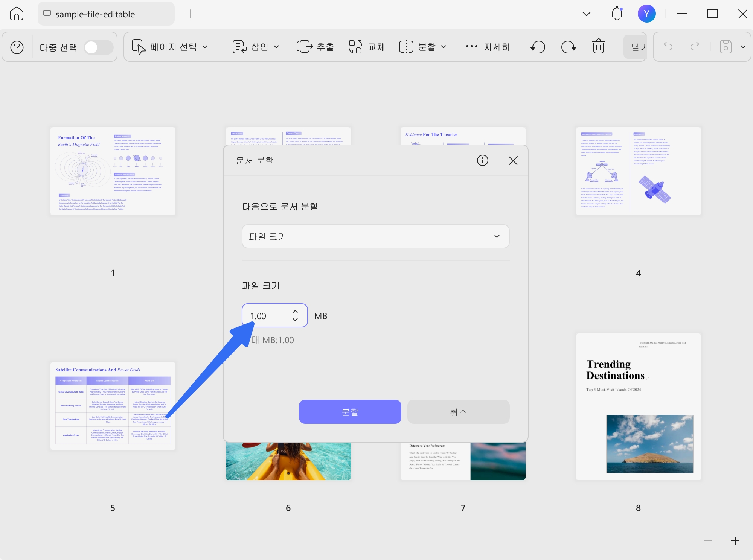Screen dimensions: 753x560
Task: Rotate pages clockwise
Action: click(x=569, y=47)
